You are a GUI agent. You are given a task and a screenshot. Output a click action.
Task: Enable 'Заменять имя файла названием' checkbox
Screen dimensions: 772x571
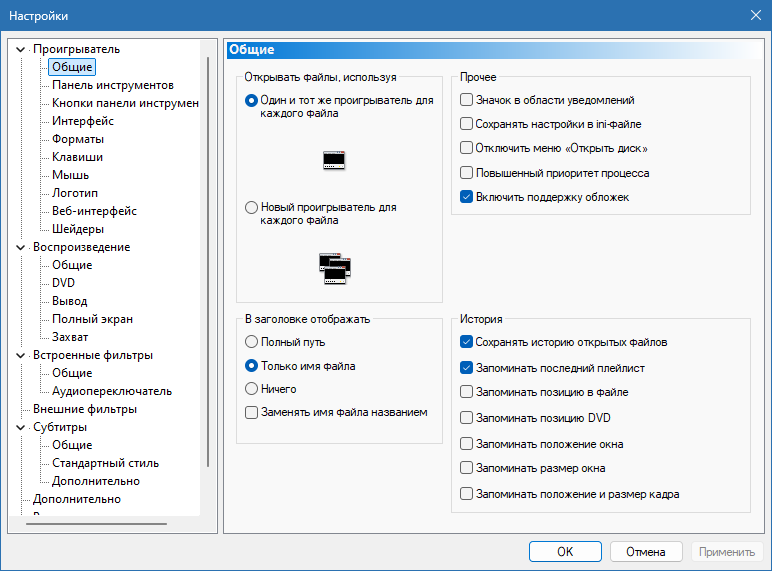(x=251, y=412)
